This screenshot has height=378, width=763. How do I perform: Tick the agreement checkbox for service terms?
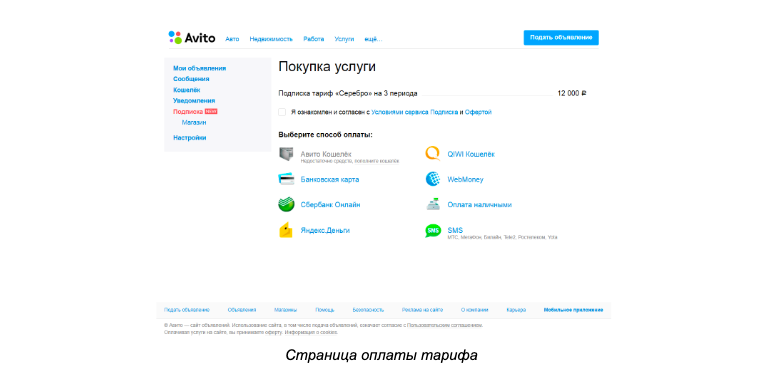click(x=282, y=112)
